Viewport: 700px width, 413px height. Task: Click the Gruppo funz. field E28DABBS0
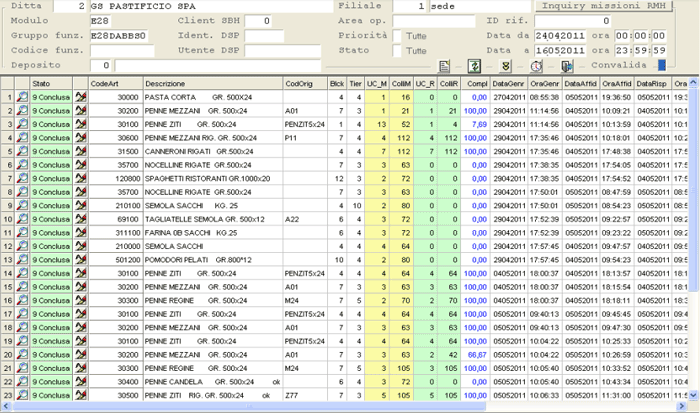(119, 36)
